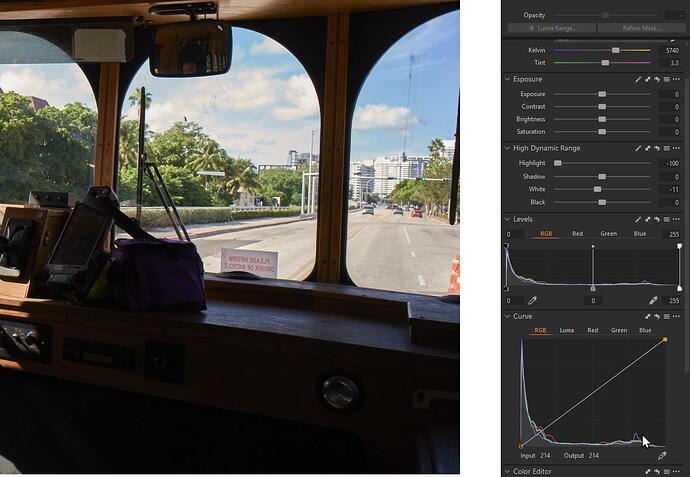The height and width of the screenshot is (477, 690).
Task: Reset the Exposure panel adjustments
Action: pos(657,79)
